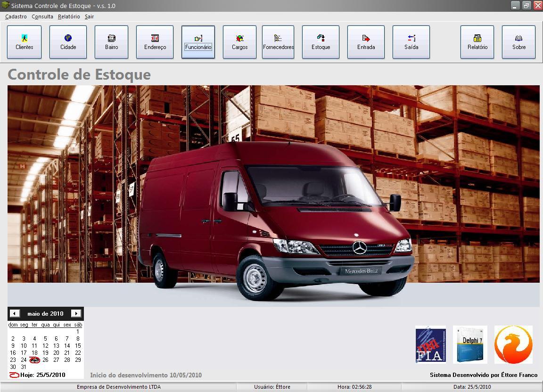Open the Cargos toolbar button
The height and width of the screenshot is (392, 543).
pyautogui.click(x=239, y=42)
